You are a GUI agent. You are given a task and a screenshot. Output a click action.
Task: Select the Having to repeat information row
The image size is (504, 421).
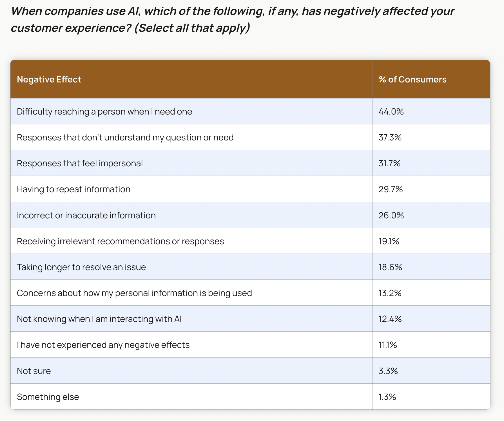[x=250, y=189]
